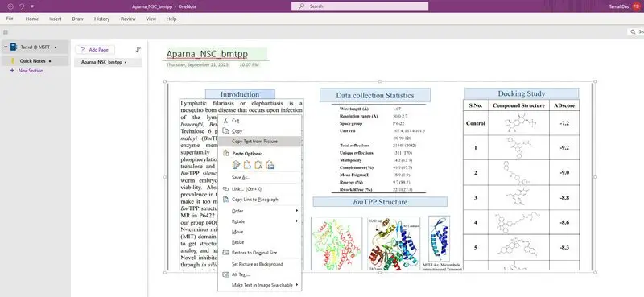Switch to the Review ribbon tab
644x297 pixels.
click(x=128, y=19)
